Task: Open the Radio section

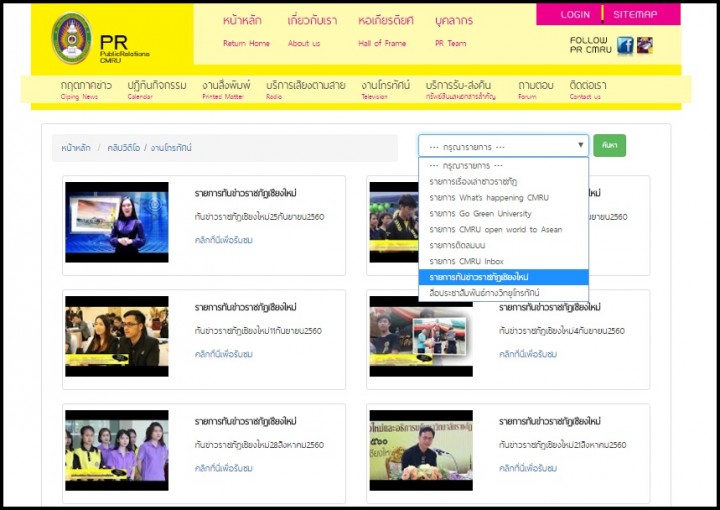Action: [305, 90]
